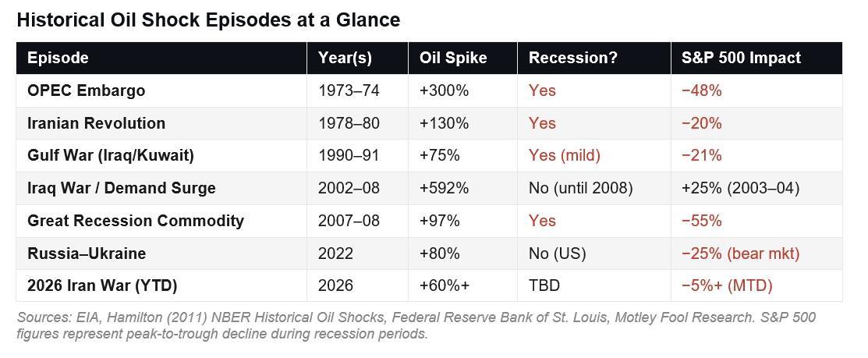Click the TBD recession cell
Screen dimensions: 868x358
coord(544,285)
